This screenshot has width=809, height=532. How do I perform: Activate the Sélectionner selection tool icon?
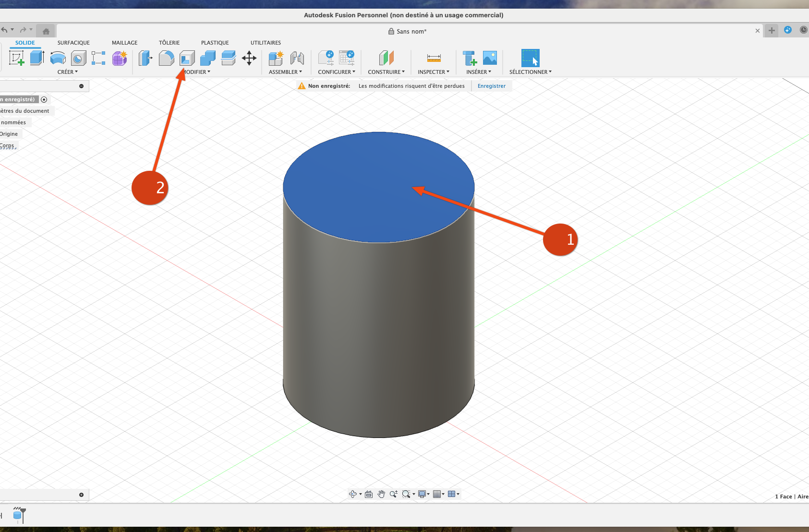[x=531, y=58]
